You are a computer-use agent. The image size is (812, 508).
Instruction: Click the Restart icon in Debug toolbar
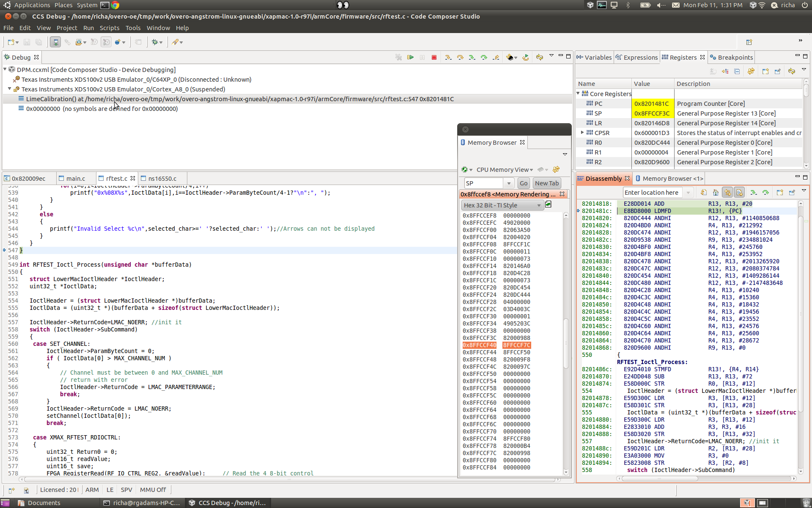coord(525,57)
